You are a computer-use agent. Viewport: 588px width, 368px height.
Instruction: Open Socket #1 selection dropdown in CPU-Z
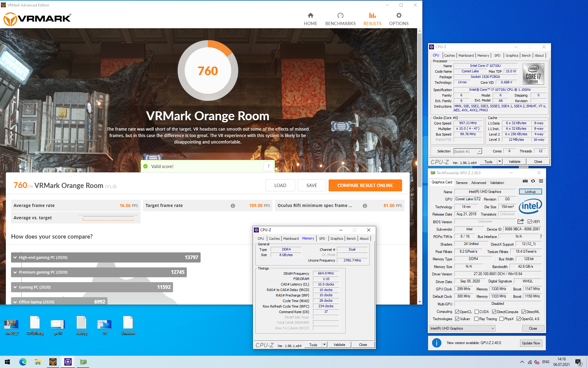click(468, 151)
